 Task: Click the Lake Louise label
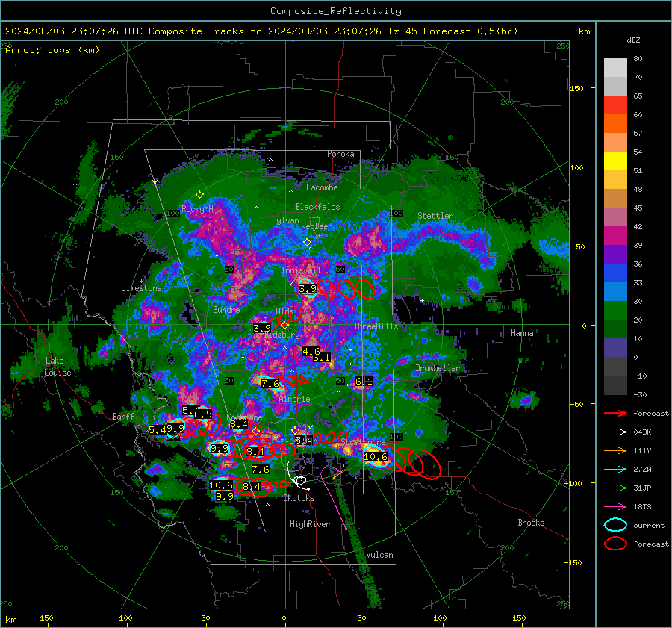point(57,367)
